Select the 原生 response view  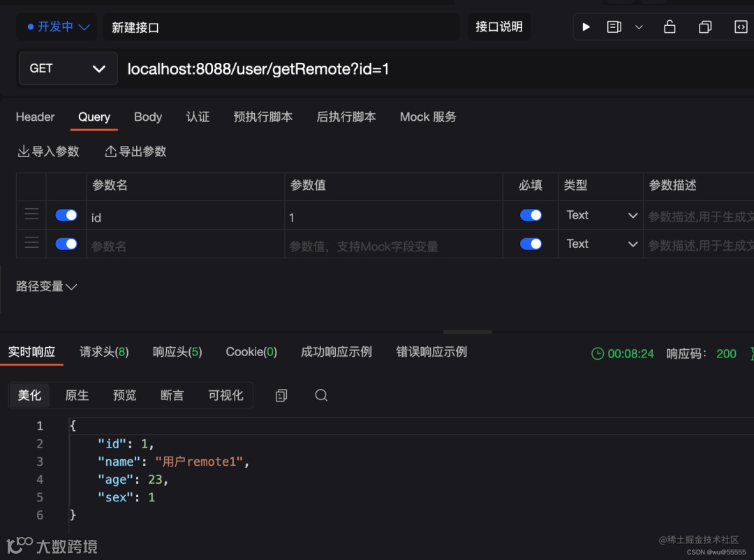pyautogui.click(x=77, y=395)
